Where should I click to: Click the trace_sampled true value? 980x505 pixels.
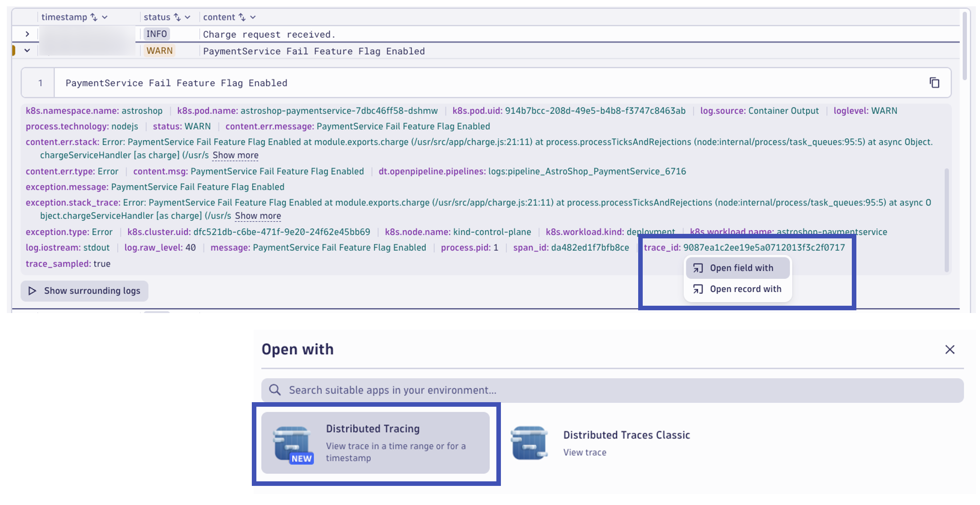(x=102, y=264)
